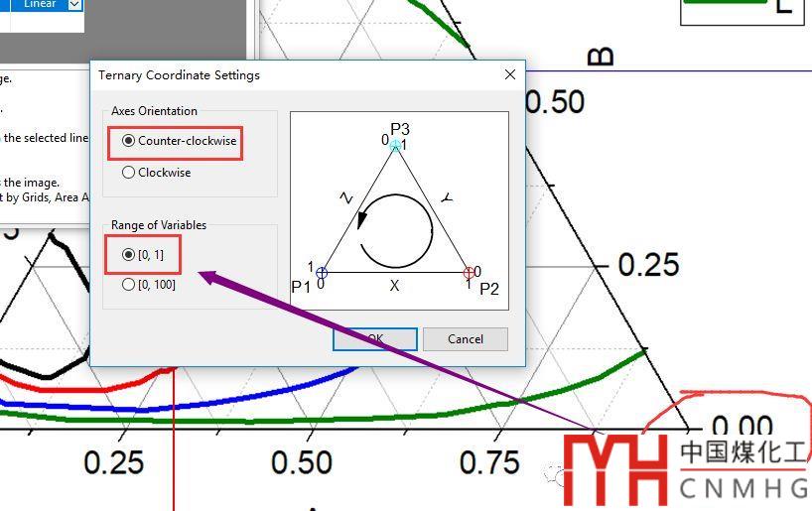Click the 0.50 right axis label
The image size is (812, 511).
coord(555,101)
